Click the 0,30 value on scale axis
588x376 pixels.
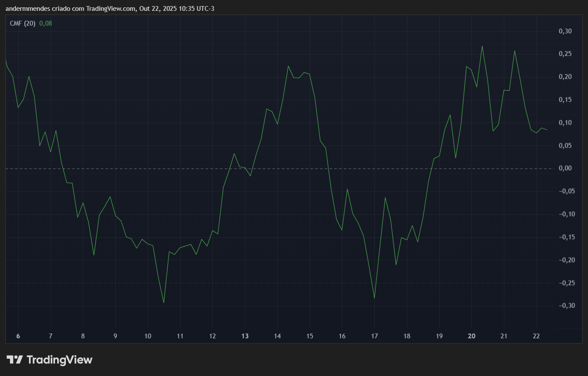coord(565,31)
